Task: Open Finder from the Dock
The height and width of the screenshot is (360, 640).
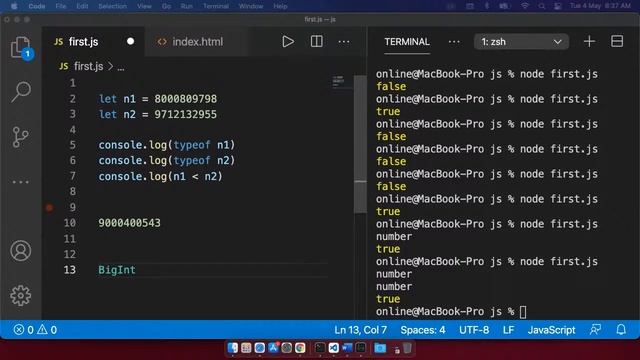Action: coord(233,348)
